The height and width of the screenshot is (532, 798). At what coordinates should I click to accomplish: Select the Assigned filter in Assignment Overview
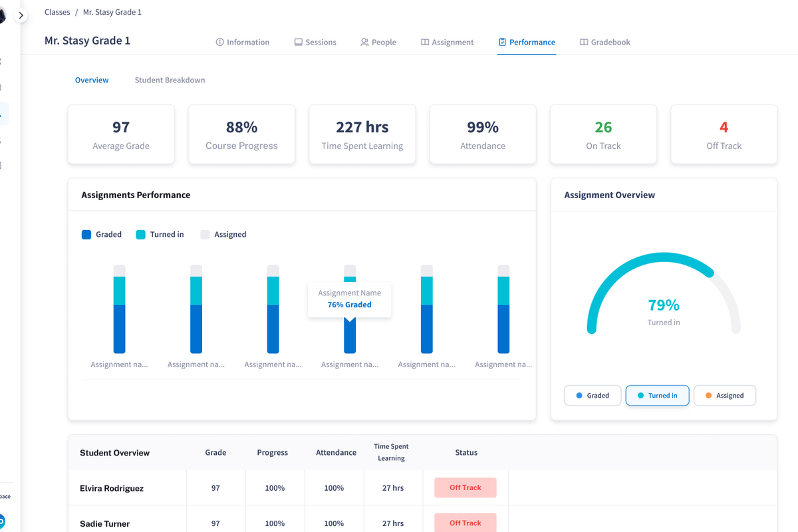(724, 396)
